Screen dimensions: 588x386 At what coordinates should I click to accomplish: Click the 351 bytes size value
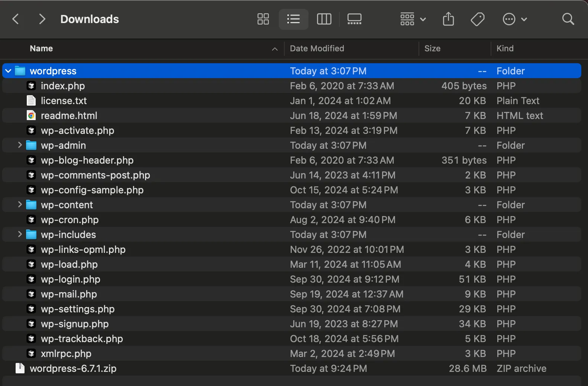click(464, 160)
